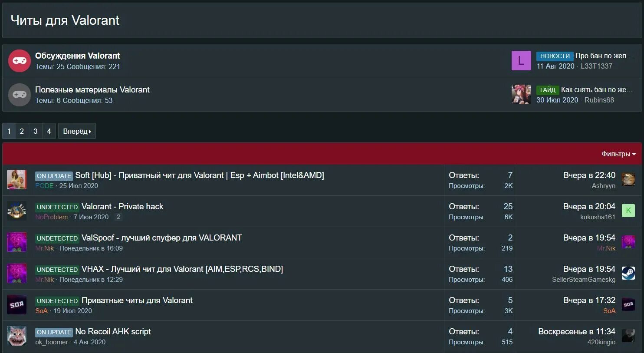Open author ok_boomer's profile
This screenshot has width=644, height=353.
[x=51, y=342]
